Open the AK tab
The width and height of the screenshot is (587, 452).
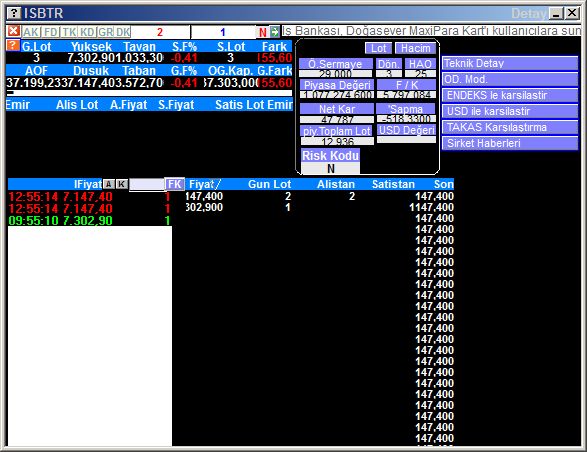tap(31, 32)
